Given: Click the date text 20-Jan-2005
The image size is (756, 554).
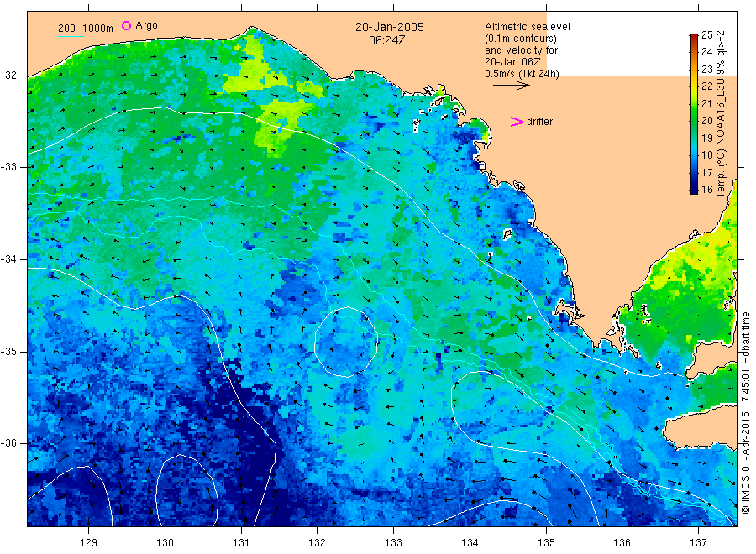Looking at the screenshot, I should 390,27.
